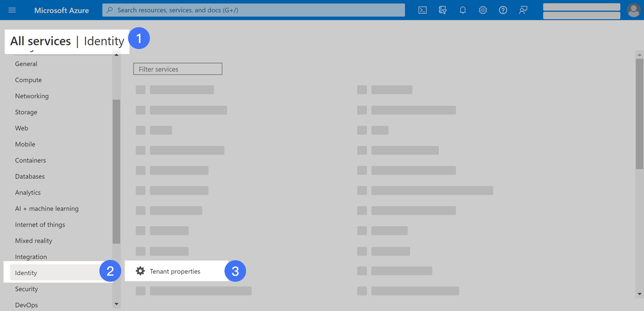Open the AI + machine learning category

pyautogui.click(x=47, y=209)
